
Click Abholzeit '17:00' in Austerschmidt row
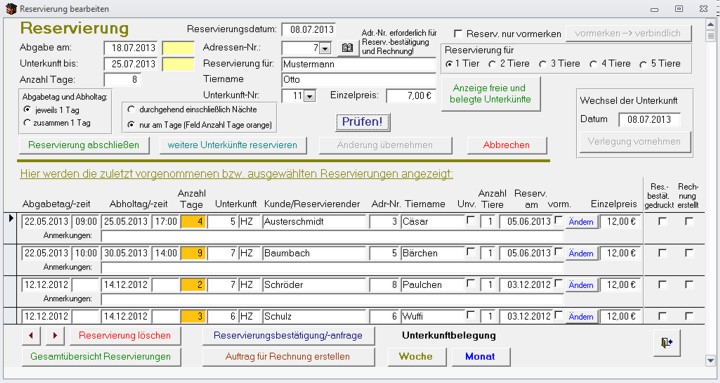tap(166, 221)
